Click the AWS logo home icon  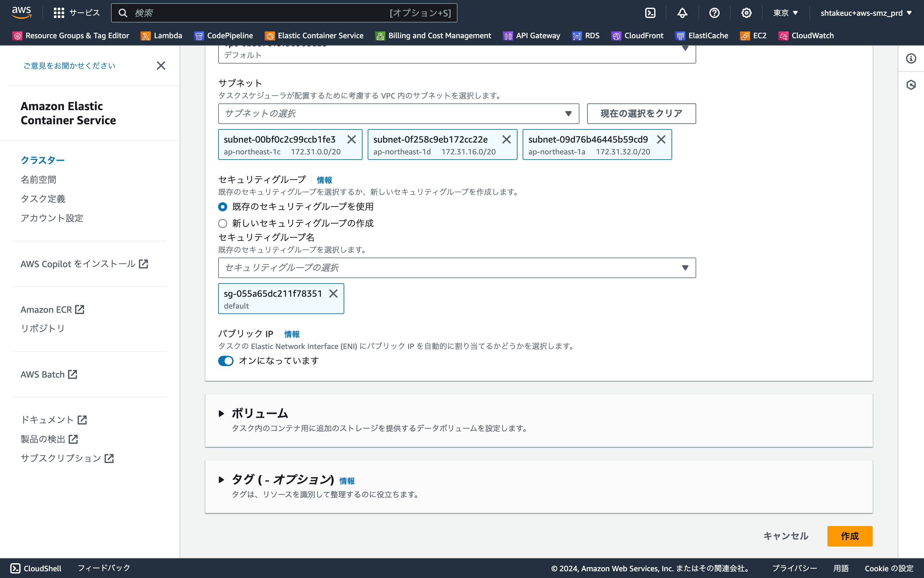pos(21,13)
